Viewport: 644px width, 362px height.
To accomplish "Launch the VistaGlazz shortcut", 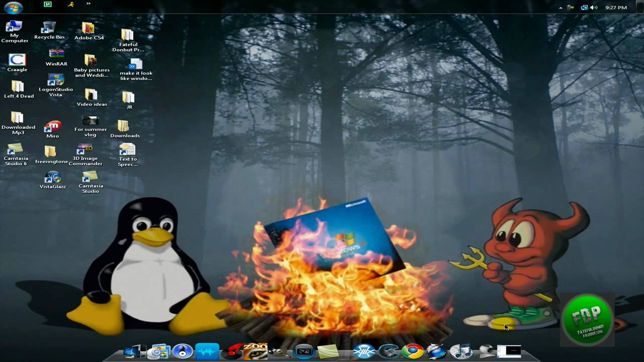I will pos(52,180).
